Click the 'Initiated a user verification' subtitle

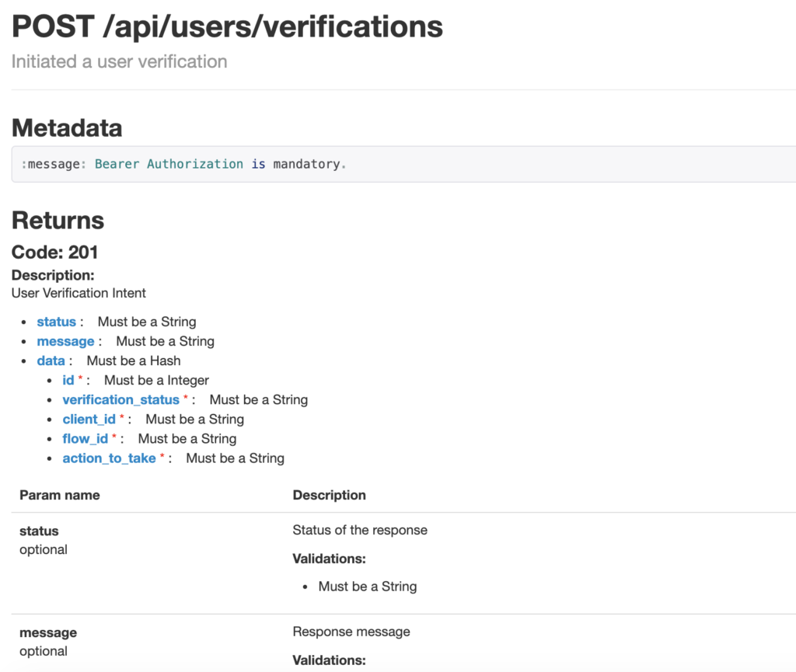(x=119, y=61)
